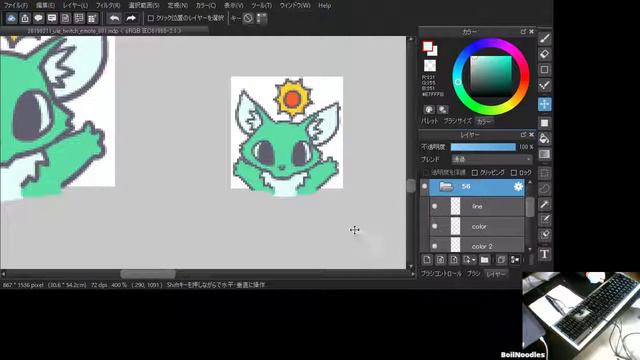
Task: Click the Undo arrow in the toolbar
Action: [115, 18]
